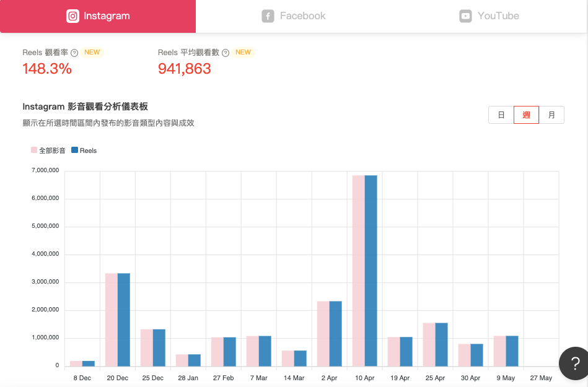The height and width of the screenshot is (387, 588).
Task: Open the floating question mark help button
Action: coord(574,363)
